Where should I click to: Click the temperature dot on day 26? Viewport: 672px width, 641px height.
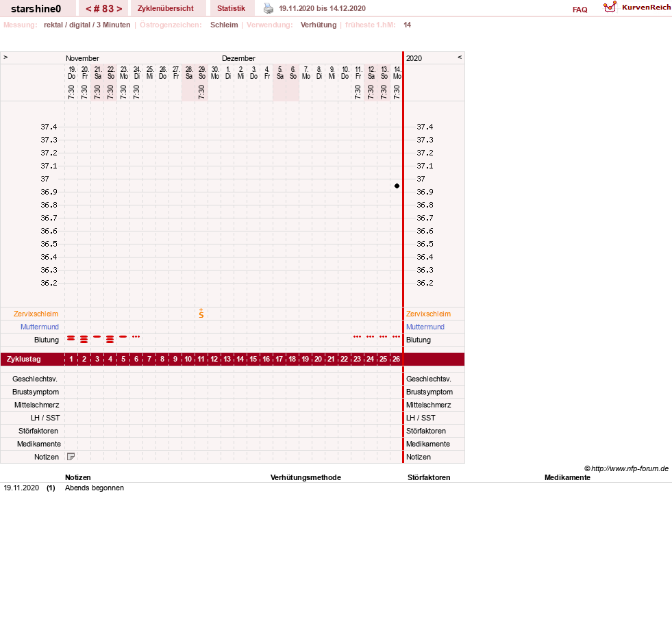(x=397, y=186)
